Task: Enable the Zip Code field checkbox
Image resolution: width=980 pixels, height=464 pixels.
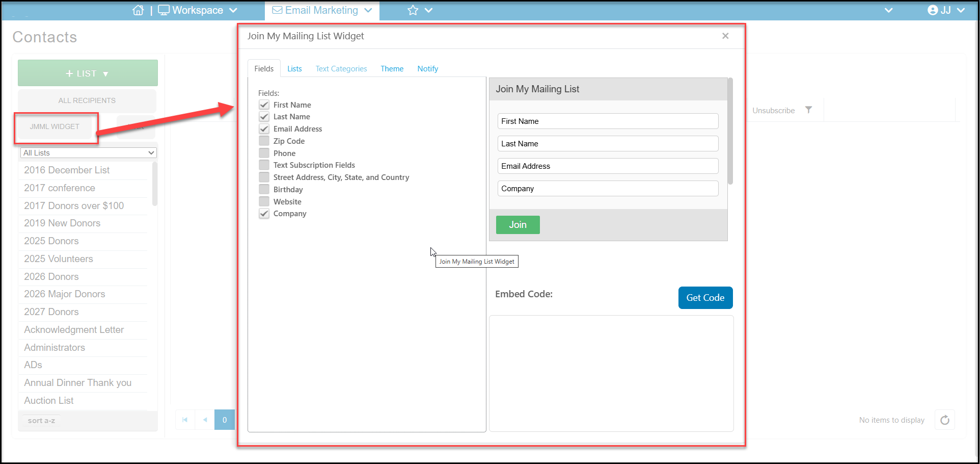Action: pyautogui.click(x=264, y=141)
